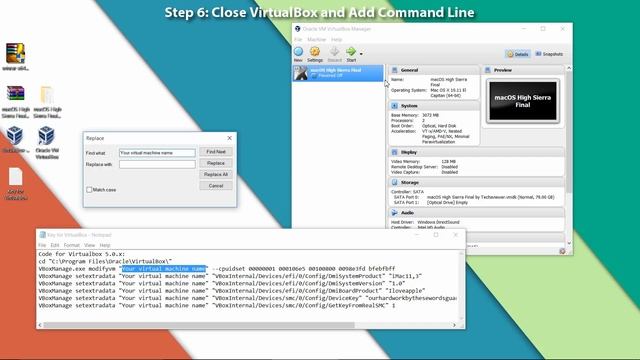
Task: Click the Find what input field
Action: [x=157, y=153]
